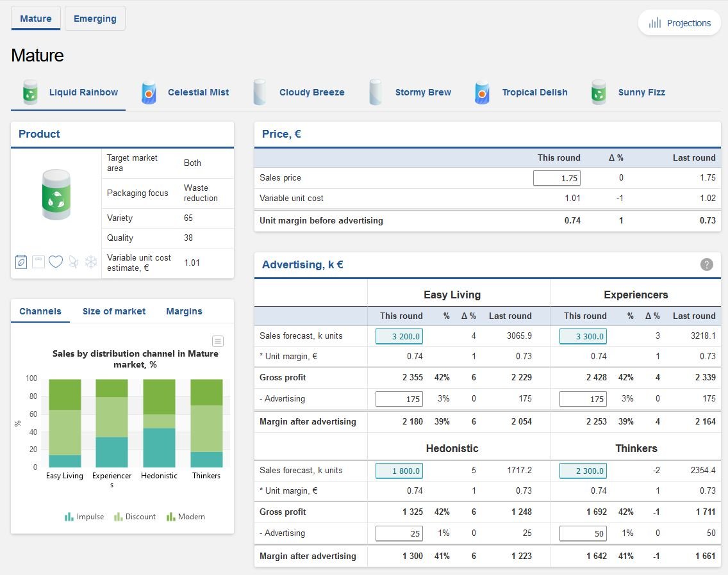Toggle the Modern series in chart legend

click(186, 517)
